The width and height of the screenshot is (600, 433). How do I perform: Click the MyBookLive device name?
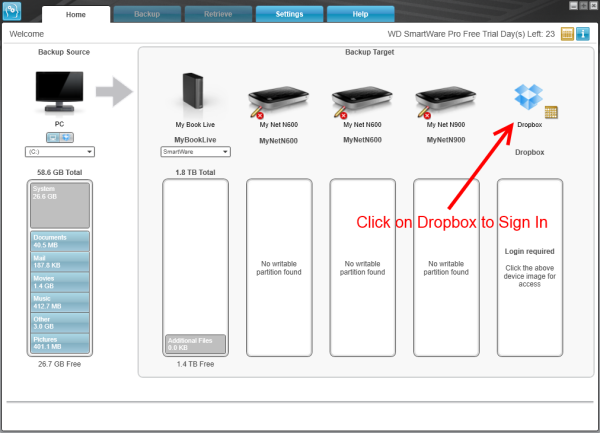(195, 140)
